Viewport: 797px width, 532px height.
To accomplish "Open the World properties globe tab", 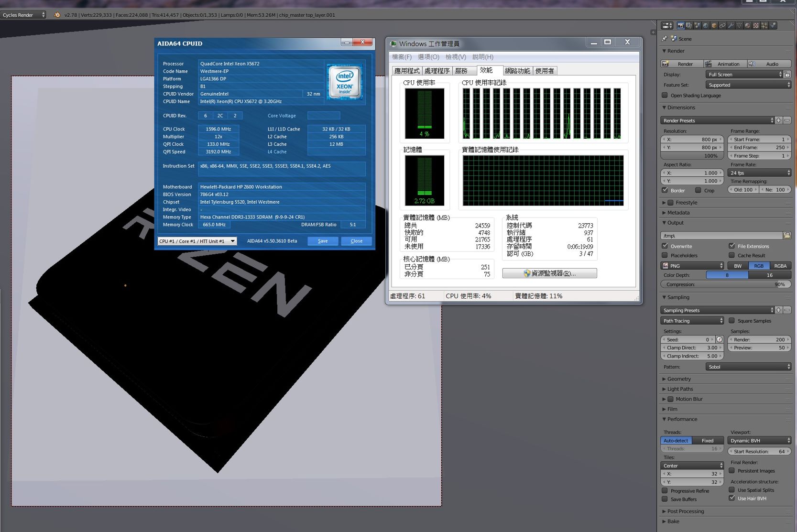I will click(x=705, y=26).
